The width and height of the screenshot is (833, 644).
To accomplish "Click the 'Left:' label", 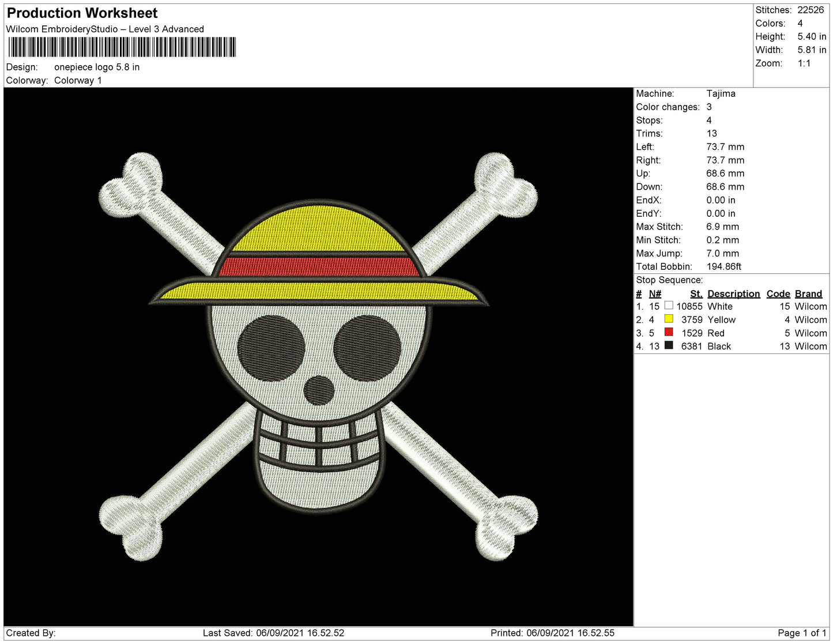I will (644, 146).
